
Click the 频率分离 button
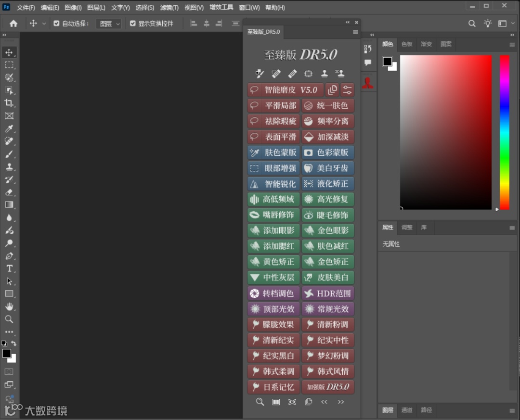click(x=328, y=121)
